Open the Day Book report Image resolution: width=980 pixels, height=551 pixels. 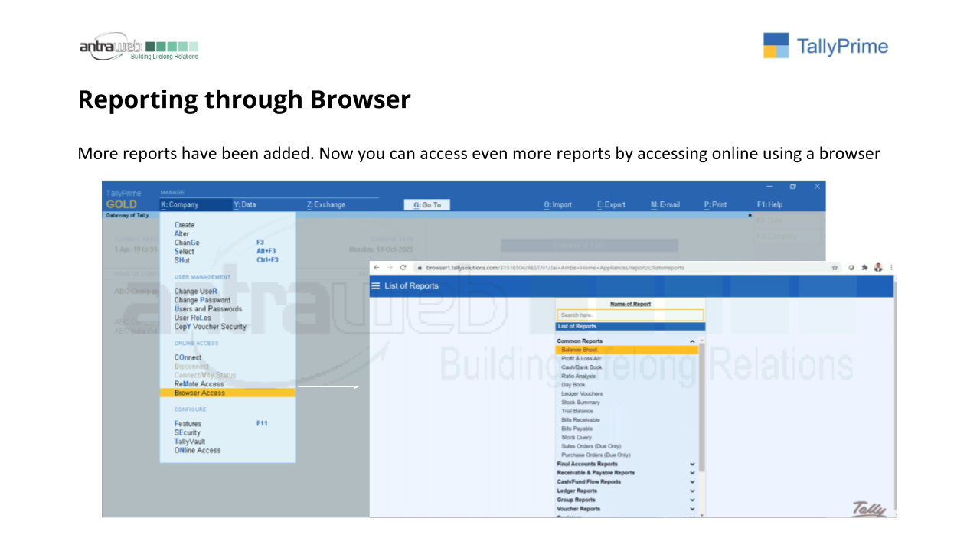573,385
